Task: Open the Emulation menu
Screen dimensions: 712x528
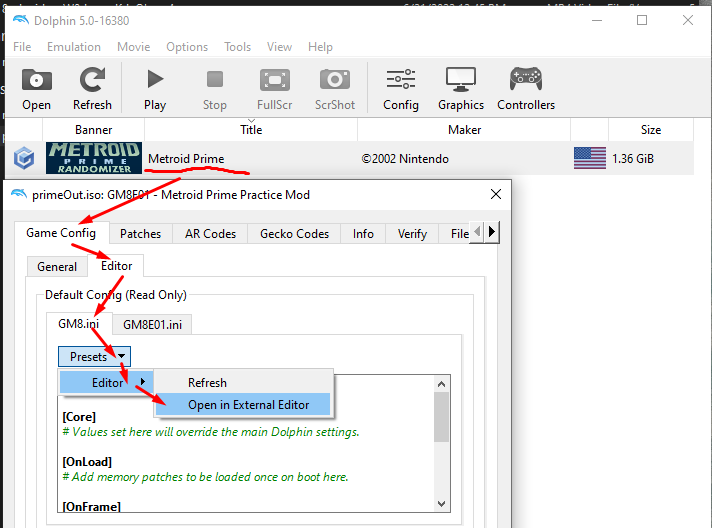Action: (x=74, y=47)
